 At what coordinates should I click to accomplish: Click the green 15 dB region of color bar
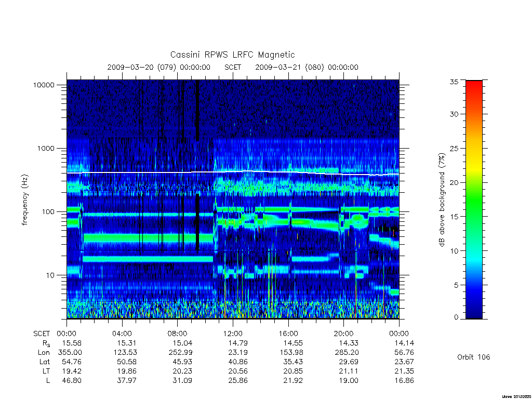474,217
